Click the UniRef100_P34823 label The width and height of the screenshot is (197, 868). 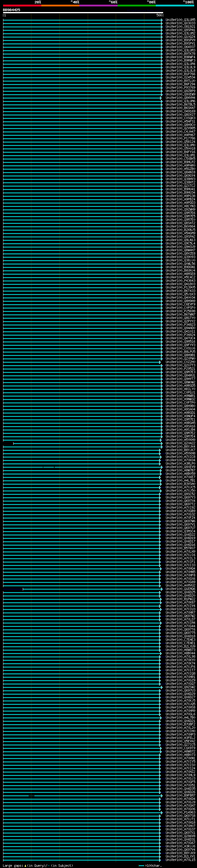point(180,325)
